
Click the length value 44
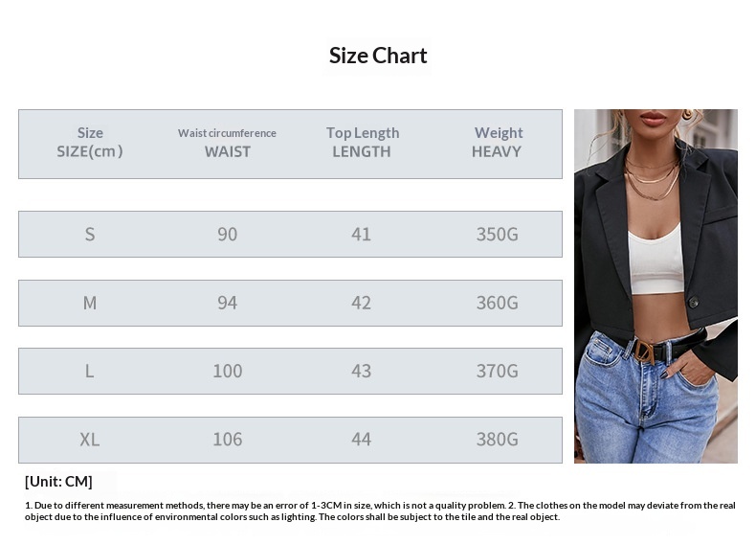pos(361,440)
